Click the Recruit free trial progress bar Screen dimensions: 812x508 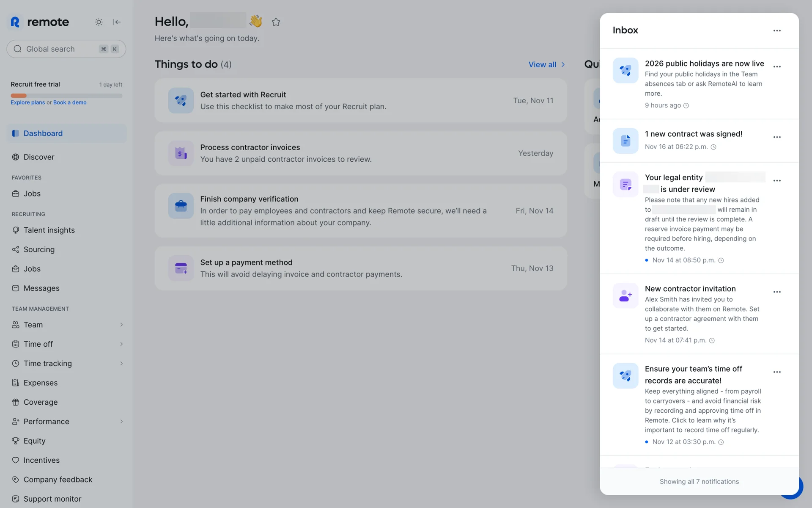pos(66,96)
